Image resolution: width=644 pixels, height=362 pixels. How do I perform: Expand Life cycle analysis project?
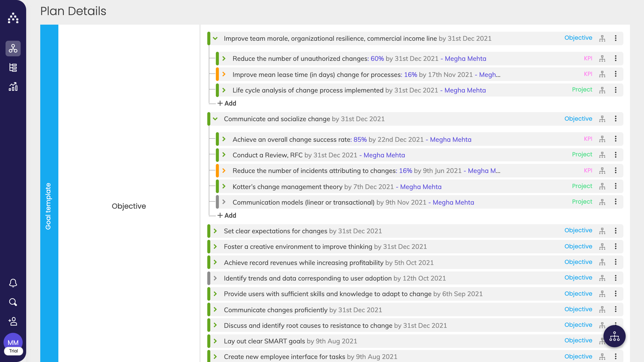click(224, 90)
